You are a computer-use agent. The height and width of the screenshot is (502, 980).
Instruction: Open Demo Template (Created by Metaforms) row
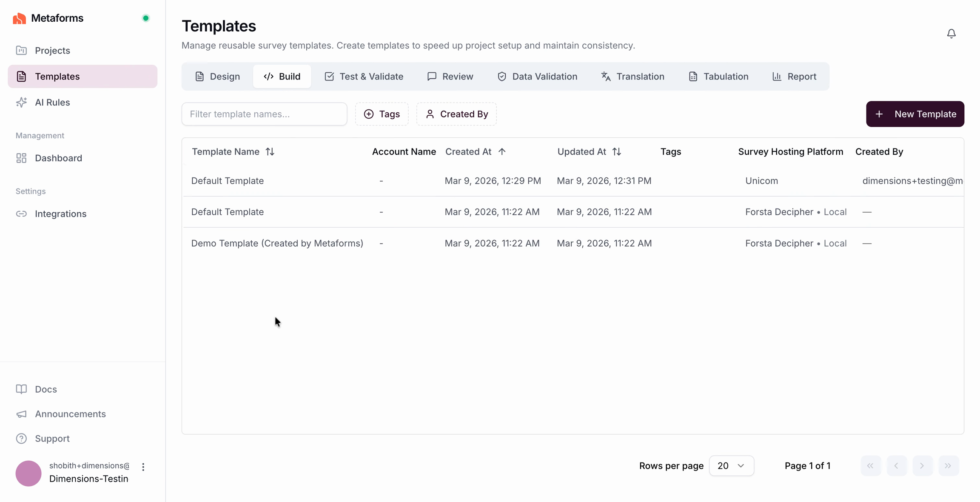click(x=277, y=243)
